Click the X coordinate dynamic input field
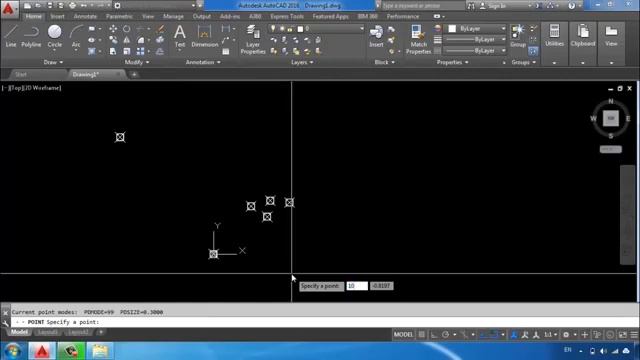This screenshot has height=360, width=640. (x=357, y=286)
